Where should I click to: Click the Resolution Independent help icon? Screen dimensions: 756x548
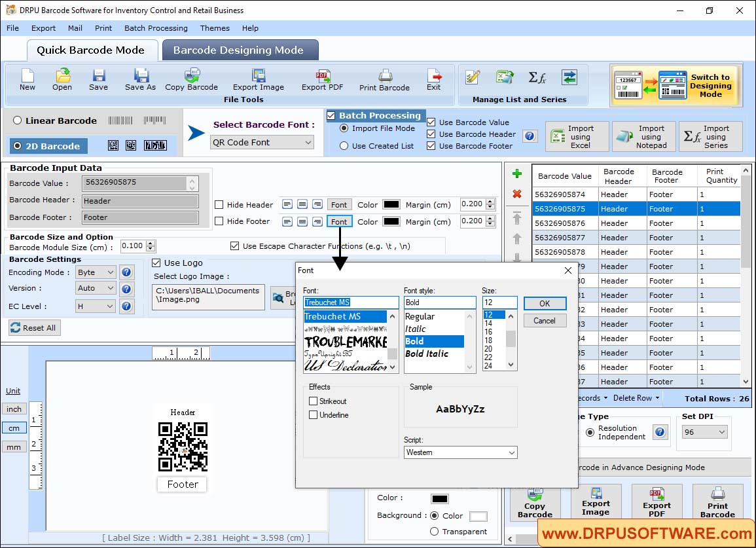[x=660, y=432]
